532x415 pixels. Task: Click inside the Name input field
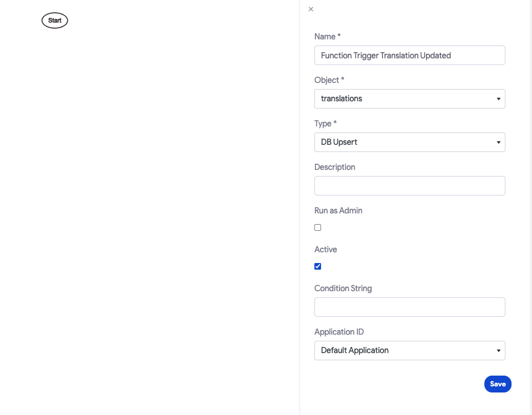410,55
